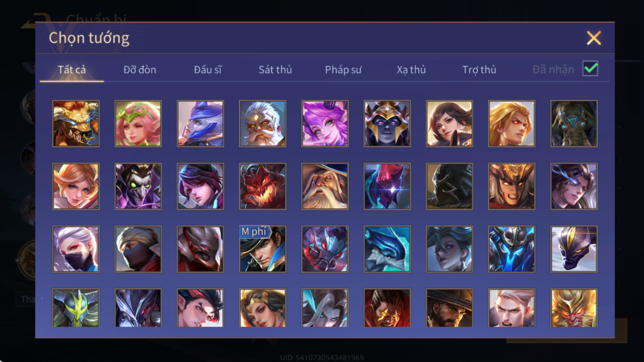Pick the masked white-haired ninja hero

(x=76, y=250)
